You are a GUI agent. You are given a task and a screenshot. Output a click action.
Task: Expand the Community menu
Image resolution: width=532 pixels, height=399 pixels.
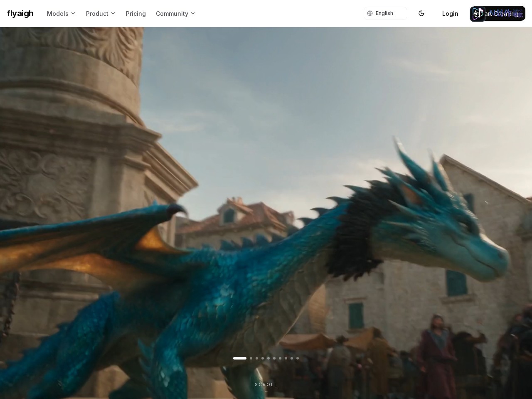(175, 13)
